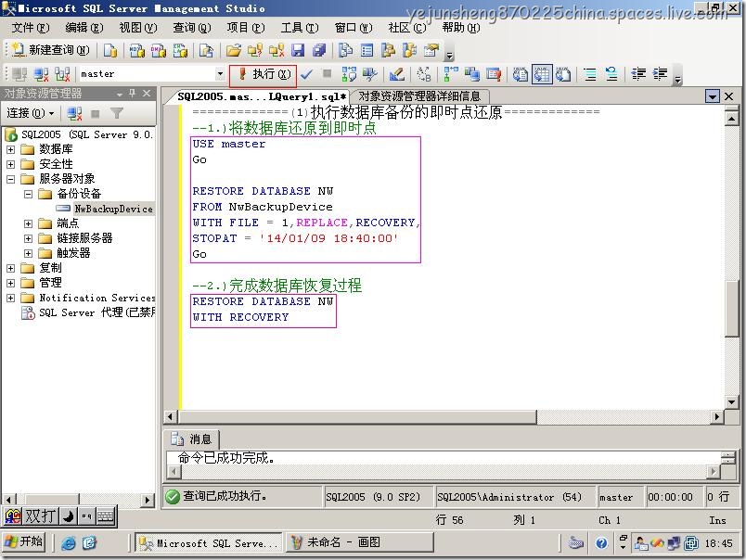The image size is (746, 560).
Task: Open a new Database Engine query
Action: click(110, 50)
